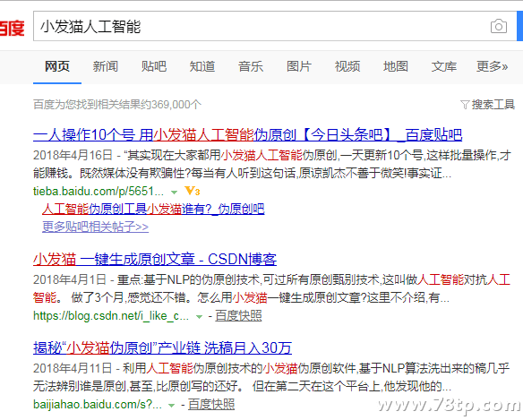This screenshot has height=420, width=523.
Task: Open 百度快照 for the baijiahao result
Action: (211, 404)
